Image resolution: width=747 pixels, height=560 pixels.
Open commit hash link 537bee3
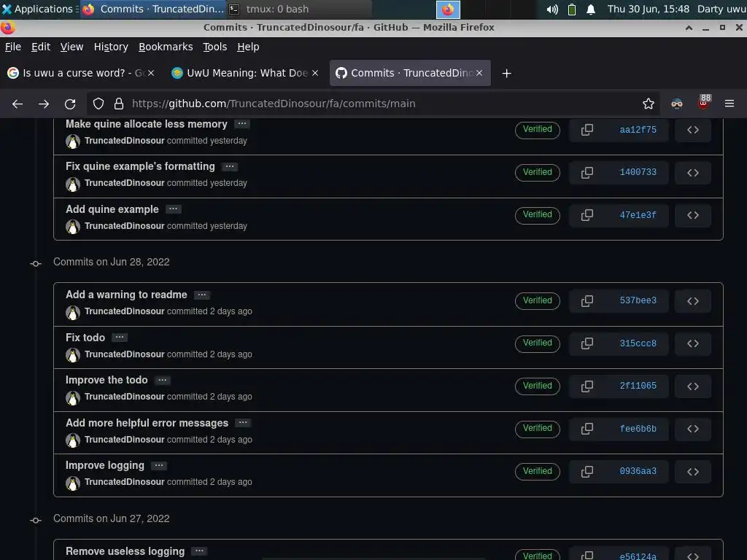click(x=638, y=300)
